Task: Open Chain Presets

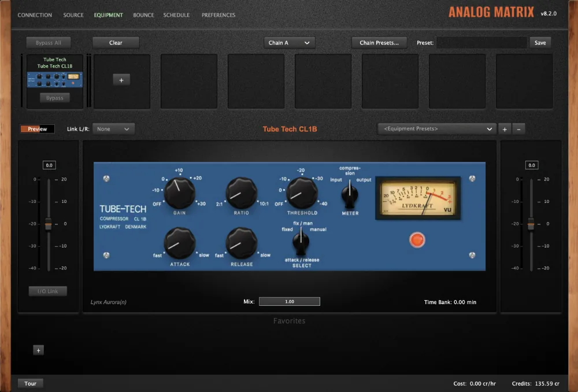Action: click(379, 43)
